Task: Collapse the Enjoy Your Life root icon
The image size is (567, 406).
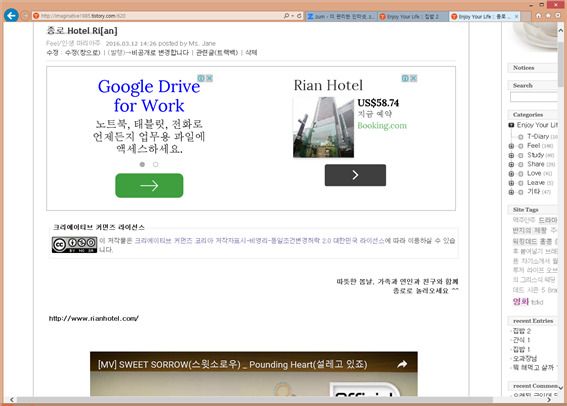Action: pos(511,125)
